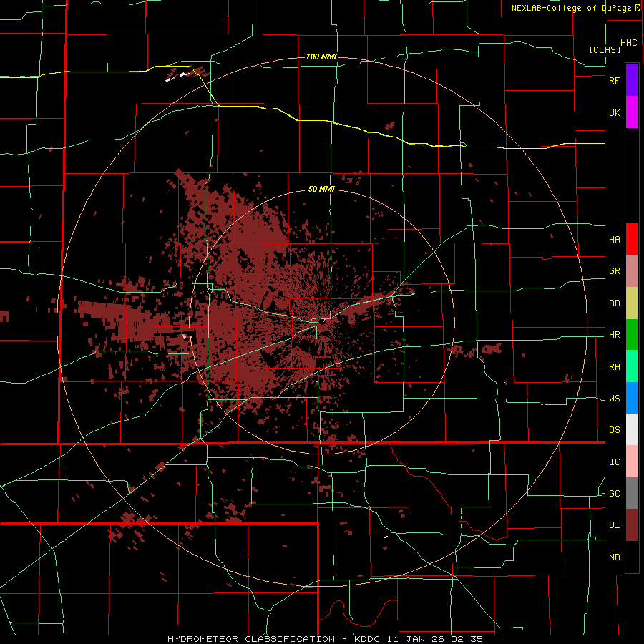644x644 pixels.
Task: Click the radar site at the rings' center
Action: pos(321,321)
